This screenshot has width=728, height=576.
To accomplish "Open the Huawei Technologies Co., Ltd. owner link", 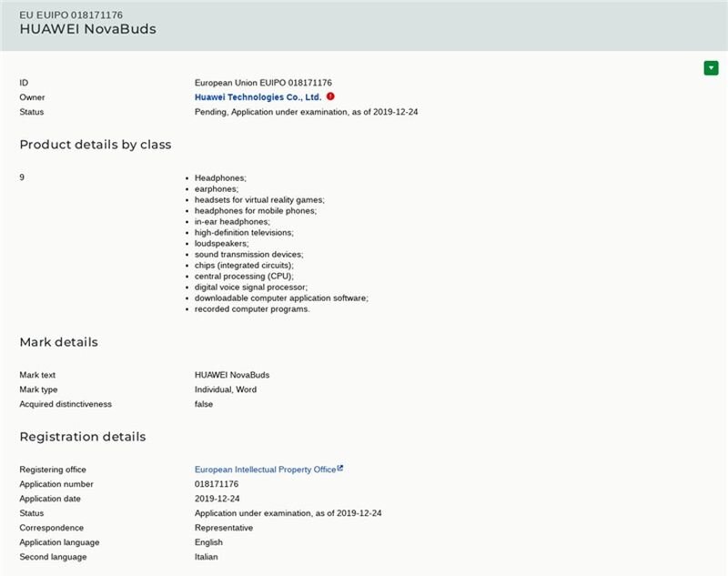I will (258, 97).
